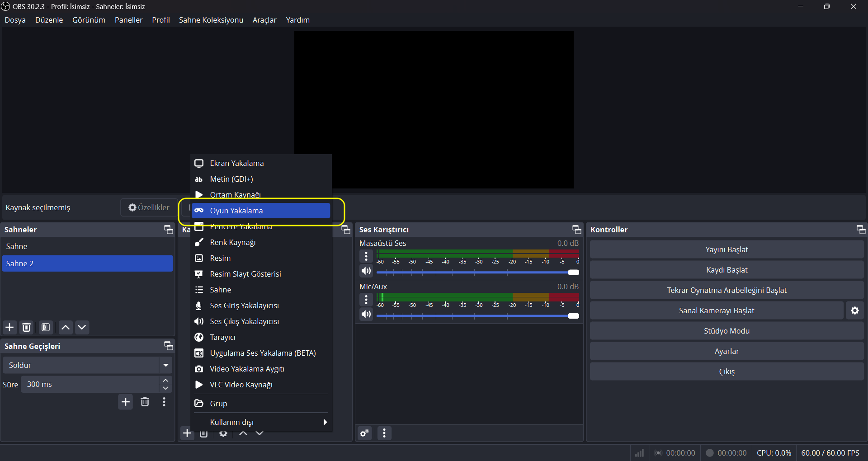Open advanced audio properties gears icon
Viewport: 868px width, 461px height.
tap(364, 433)
